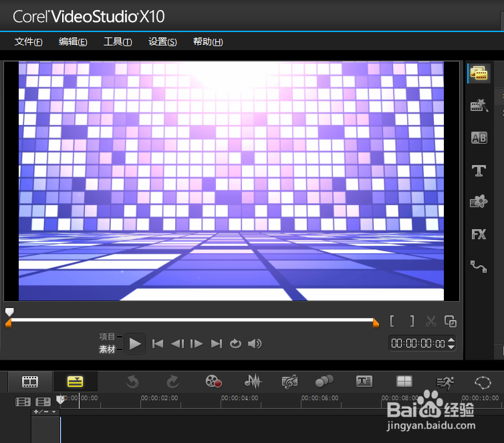Screen dimensions: 504x443
Task: Undo the last action
Action: coord(132,382)
